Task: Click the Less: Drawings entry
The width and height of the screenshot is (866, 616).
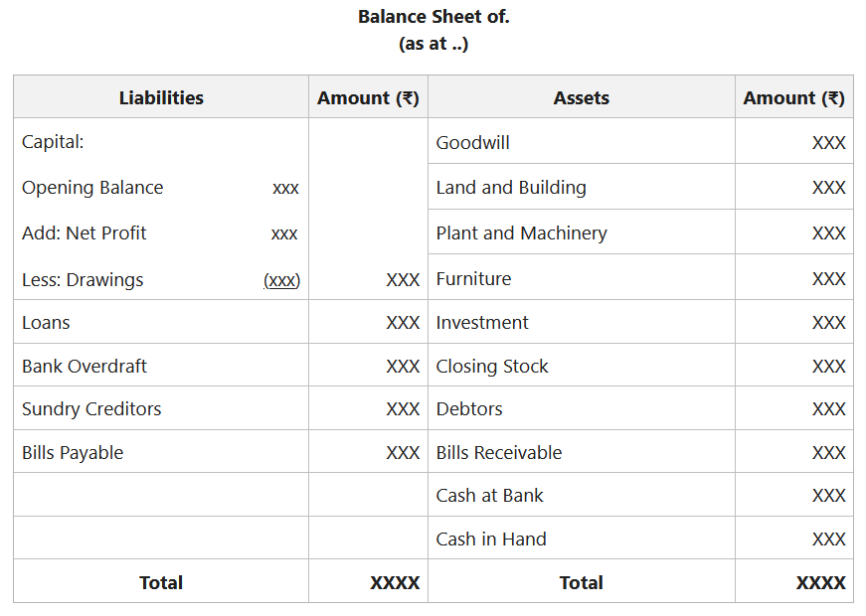Action: [x=86, y=279]
